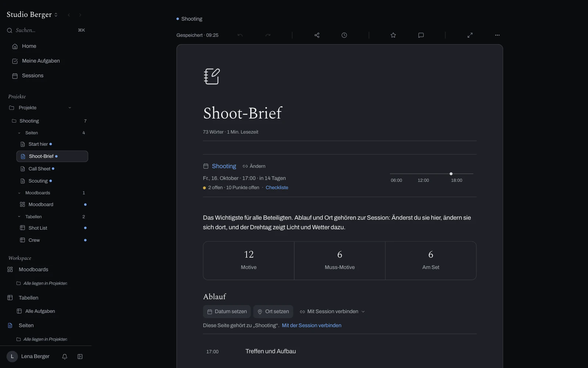Click the Datum setzen button
Screen dimensions: 588x368
click(x=227, y=312)
